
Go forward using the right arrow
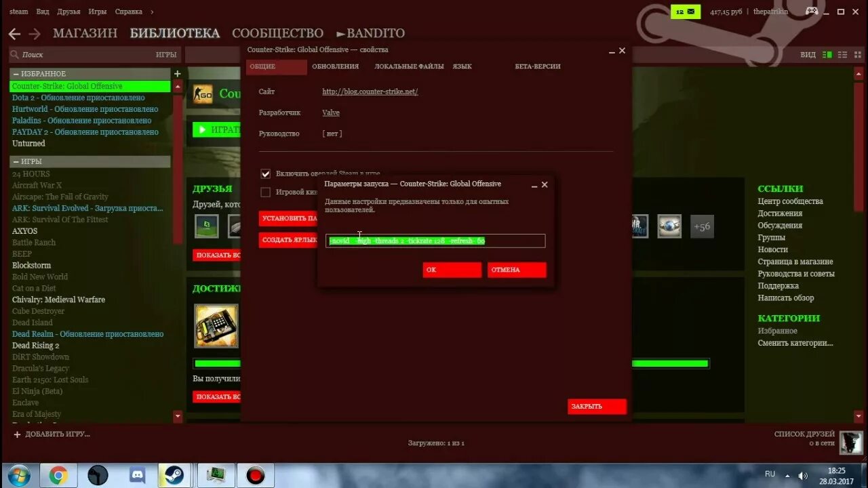pyautogui.click(x=35, y=34)
